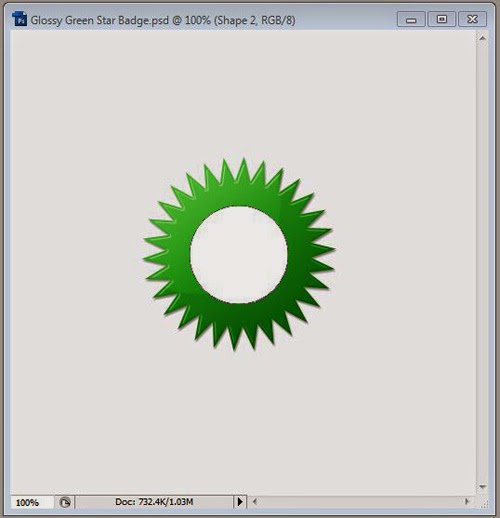This screenshot has width=500, height=518.
Task: Click the status bar preview icon
Action: click(65, 502)
